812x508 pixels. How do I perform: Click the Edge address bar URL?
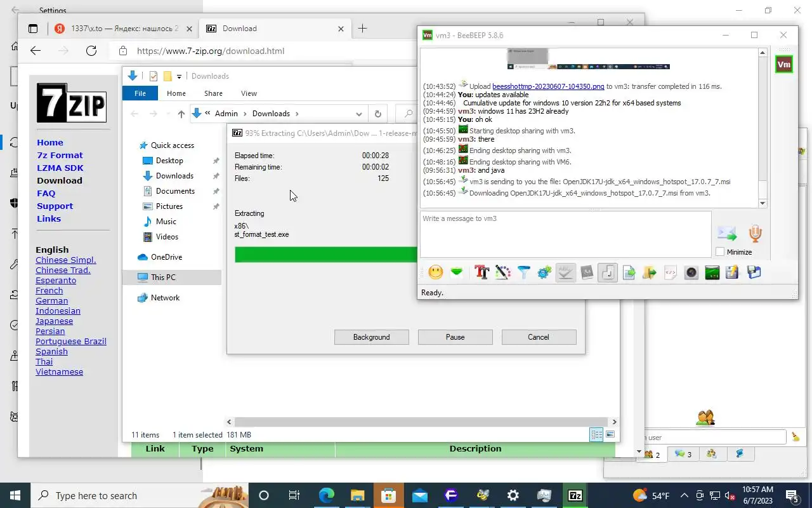coord(211,51)
